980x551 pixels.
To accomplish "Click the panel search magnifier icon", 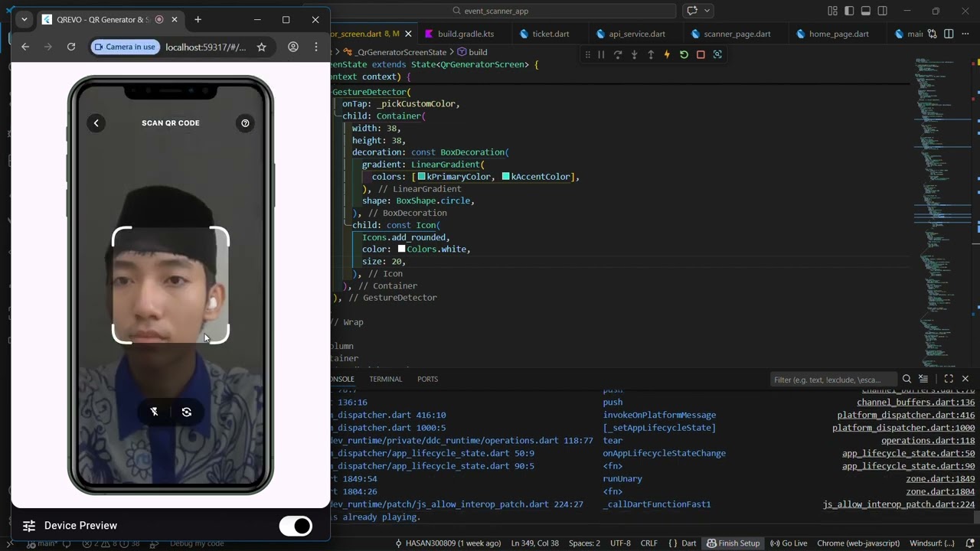I will coord(906,379).
